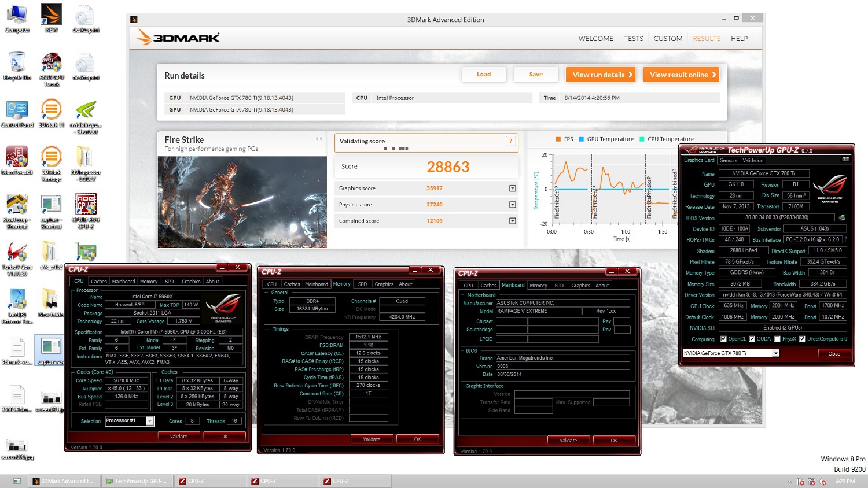Image resolution: width=868 pixels, height=488 pixels.
Task: Open the CUSTOM tab in 3DMark
Action: point(668,39)
